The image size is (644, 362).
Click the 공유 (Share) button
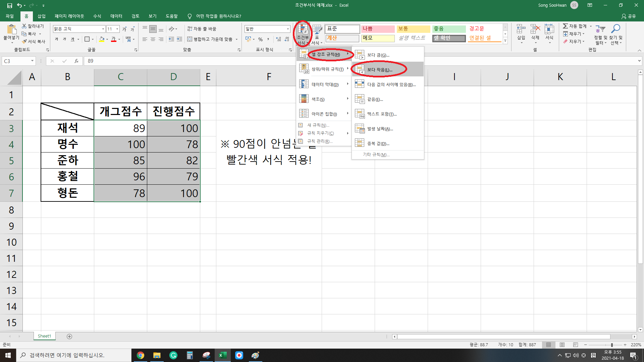[629, 16]
